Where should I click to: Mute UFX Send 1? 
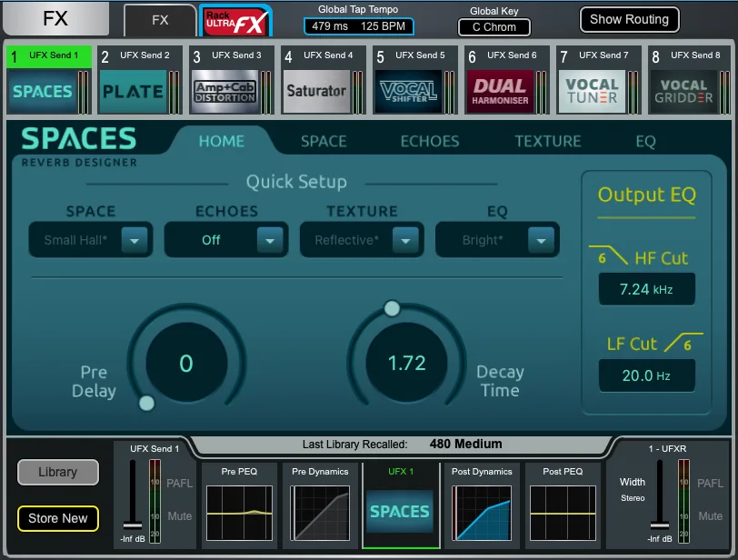(x=179, y=516)
